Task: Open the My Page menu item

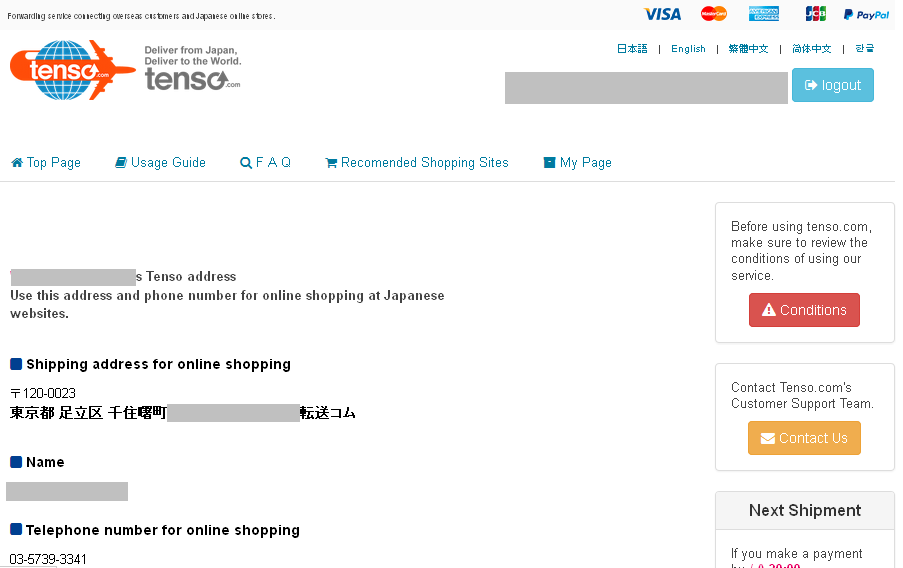Action: tap(578, 163)
